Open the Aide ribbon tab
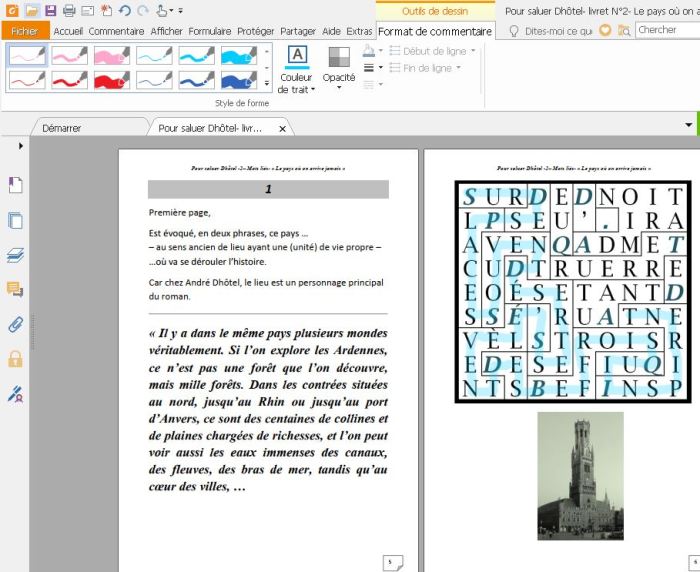This screenshot has width=700, height=572. pos(331,31)
